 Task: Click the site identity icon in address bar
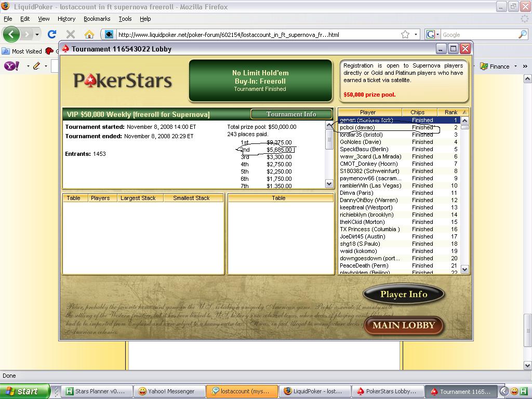click(109, 35)
